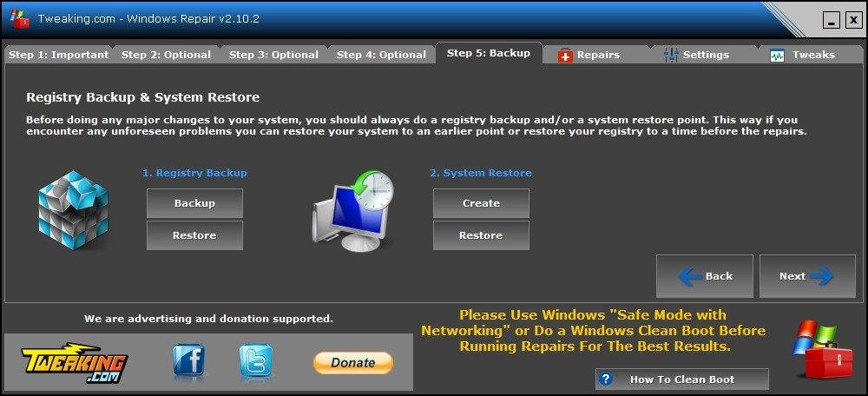Proceed with the Next button
868x396 pixels.
point(807,276)
